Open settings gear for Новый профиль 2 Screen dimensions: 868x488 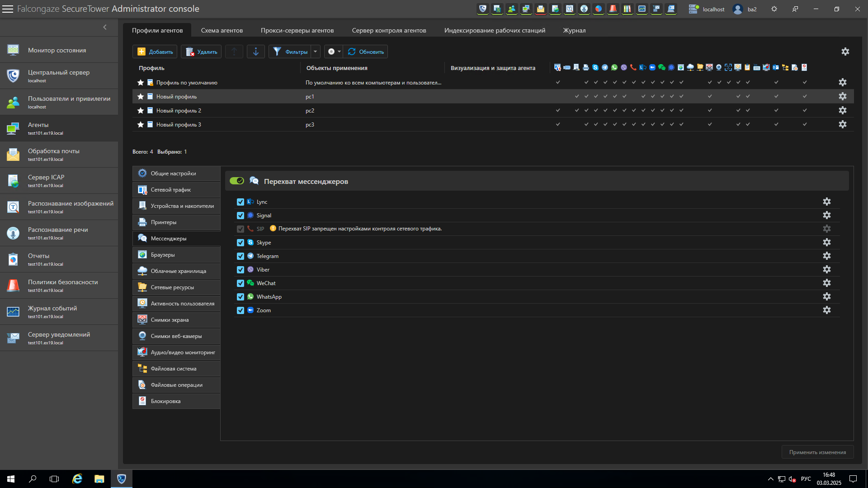[x=843, y=110]
